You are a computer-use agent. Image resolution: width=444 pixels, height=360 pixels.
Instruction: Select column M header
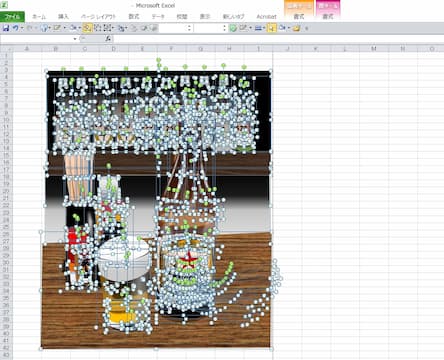coord(374,49)
